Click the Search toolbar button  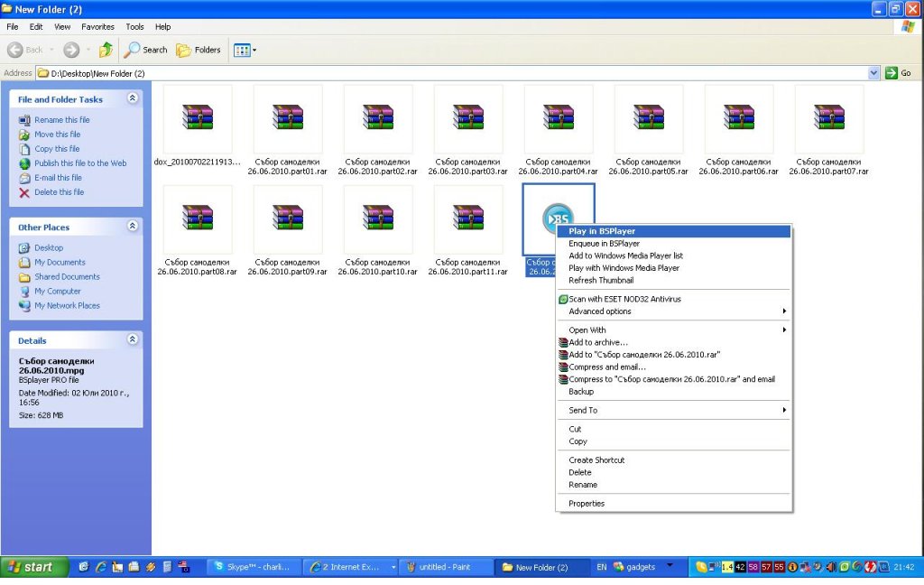point(146,50)
